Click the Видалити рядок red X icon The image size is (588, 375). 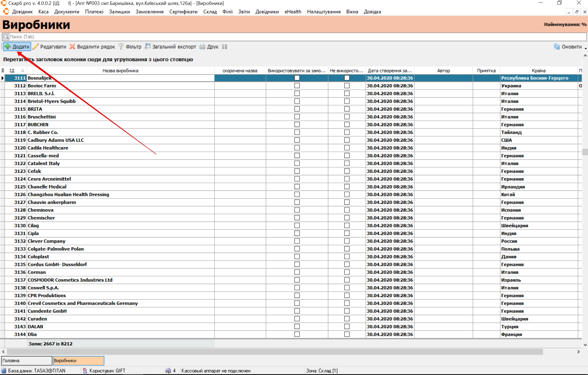[72, 47]
